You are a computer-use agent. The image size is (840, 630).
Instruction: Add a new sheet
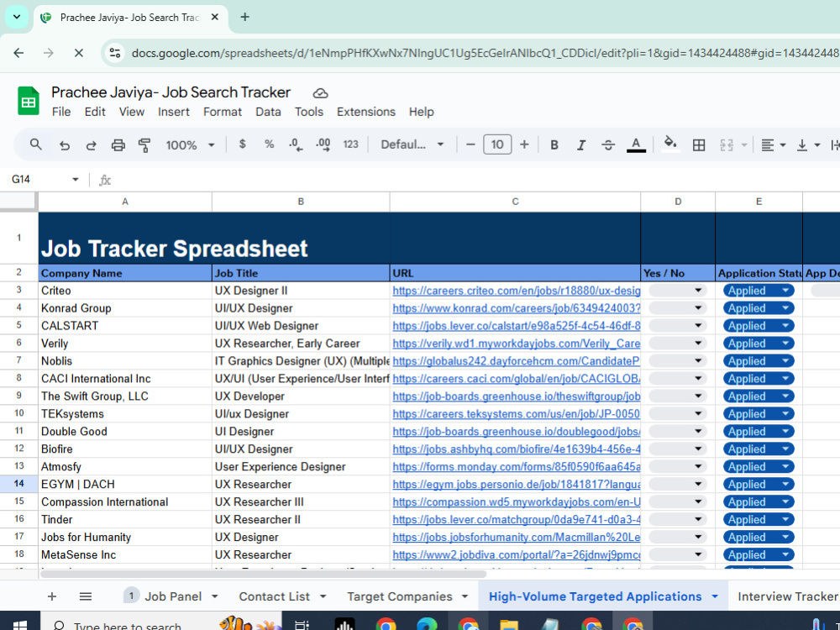tap(52, 596)
